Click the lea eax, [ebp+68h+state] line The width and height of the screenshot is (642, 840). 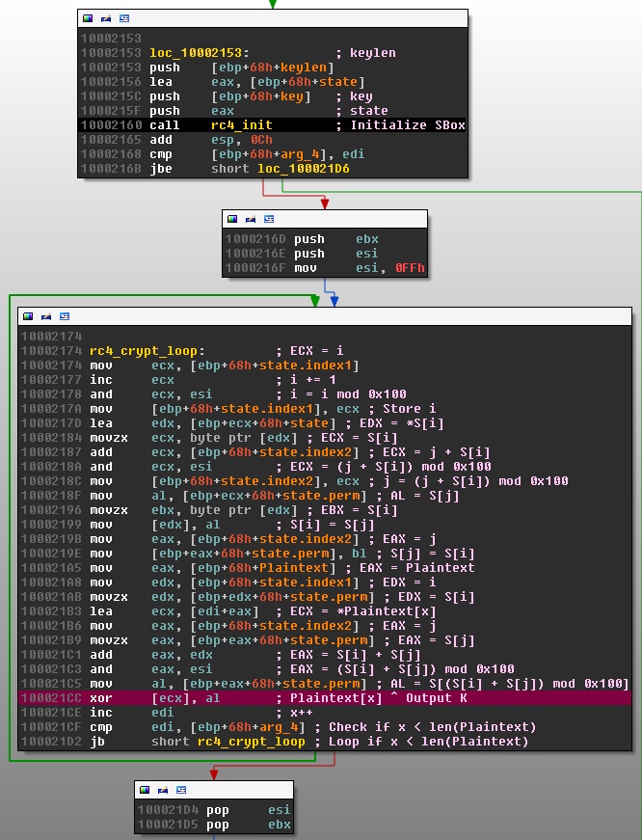pyautogui.click(x=257, y=82)
